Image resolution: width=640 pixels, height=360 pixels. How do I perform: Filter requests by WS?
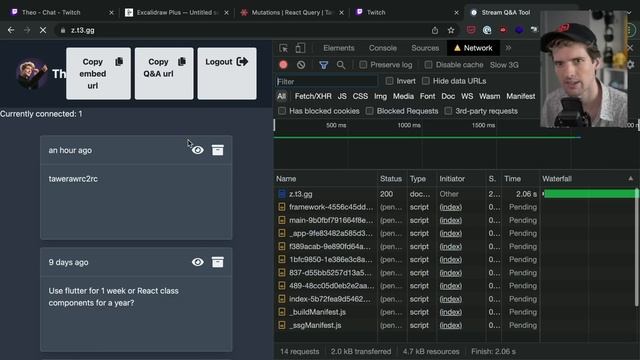[467, 96]
